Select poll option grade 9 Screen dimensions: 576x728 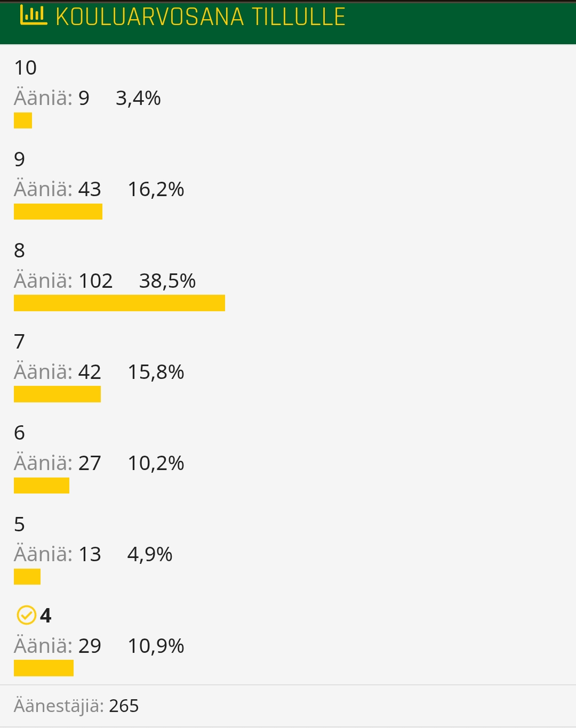20,159
